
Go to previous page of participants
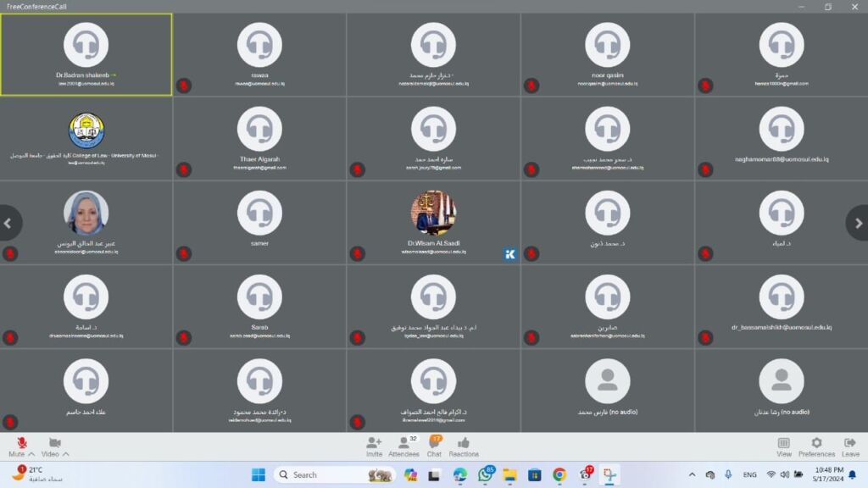(8, 223)
